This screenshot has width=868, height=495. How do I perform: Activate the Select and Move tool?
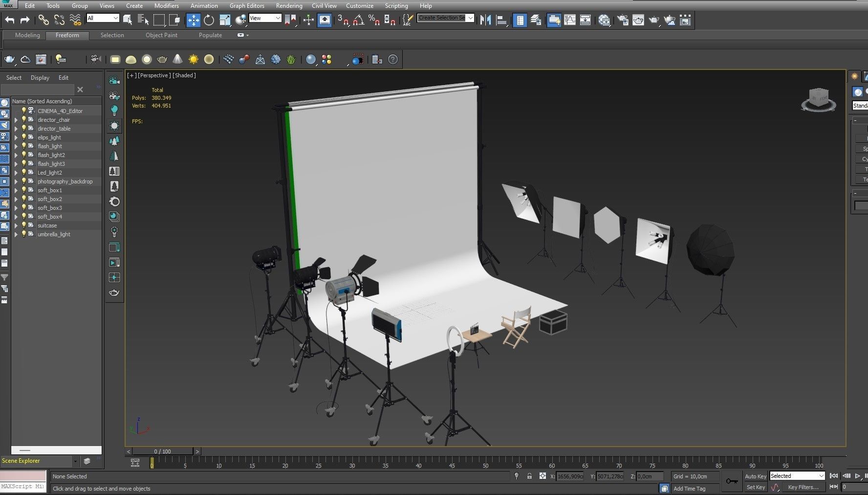click(194, 20)
